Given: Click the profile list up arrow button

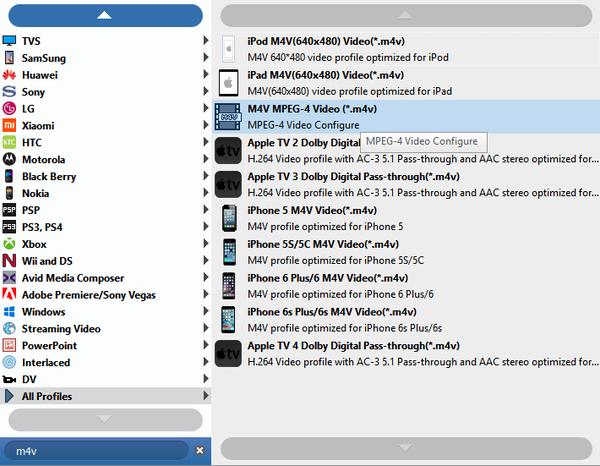Looking at the screenshot, I should pyautogui.click(x=406, y=16).
